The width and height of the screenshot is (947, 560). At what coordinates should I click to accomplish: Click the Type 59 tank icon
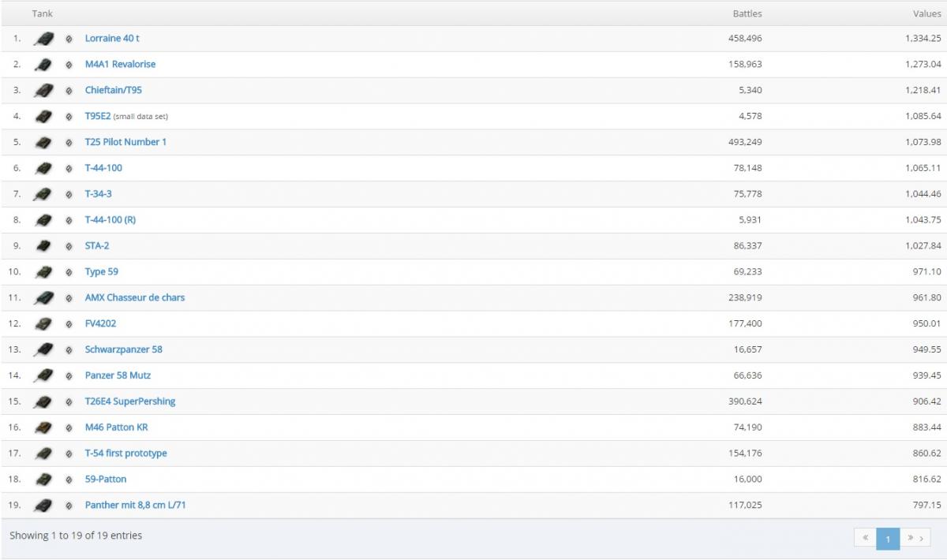tap(43, 272)
